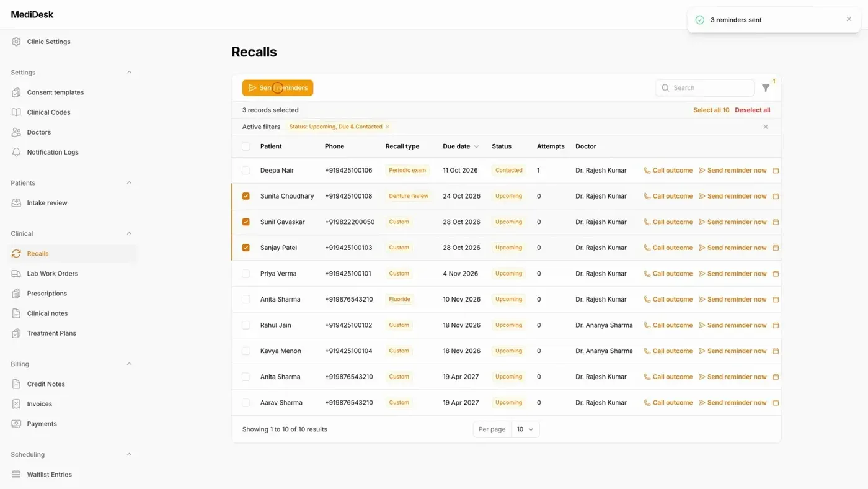
Task: Navigate to Lab Work Orders
Action: click(x=52, y=274)
